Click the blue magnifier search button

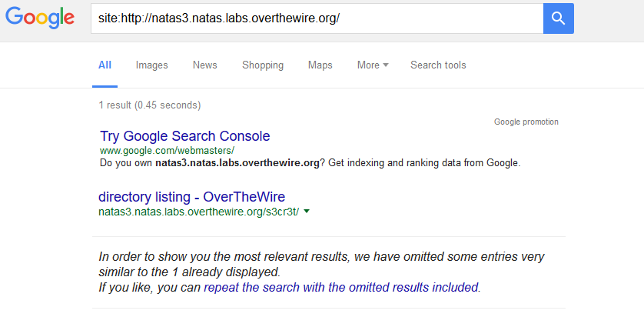tap(558, 18)
